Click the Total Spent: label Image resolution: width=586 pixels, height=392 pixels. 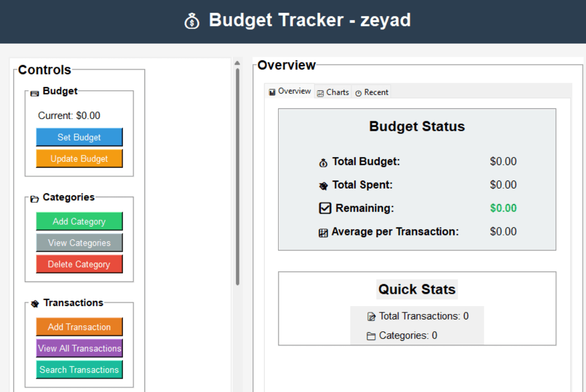pos(363,185)
